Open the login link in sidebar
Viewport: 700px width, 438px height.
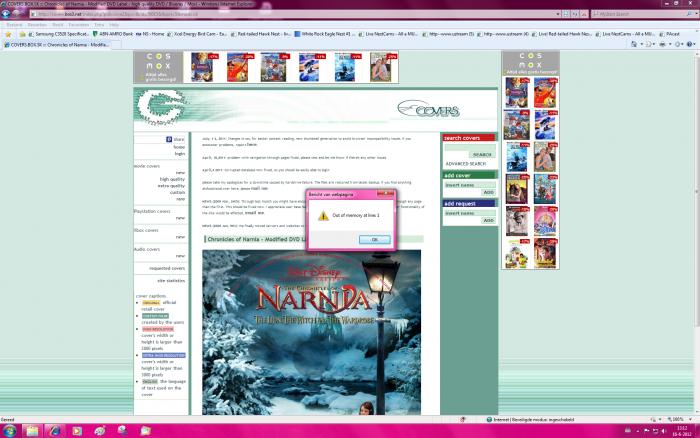click(x=179, y=154)
